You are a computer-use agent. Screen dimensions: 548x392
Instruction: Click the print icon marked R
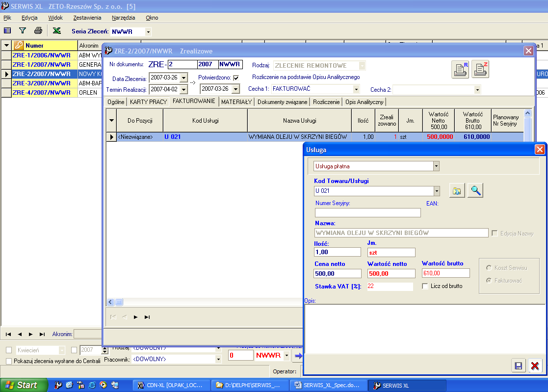pyautogui.click(x=460, y=69)
